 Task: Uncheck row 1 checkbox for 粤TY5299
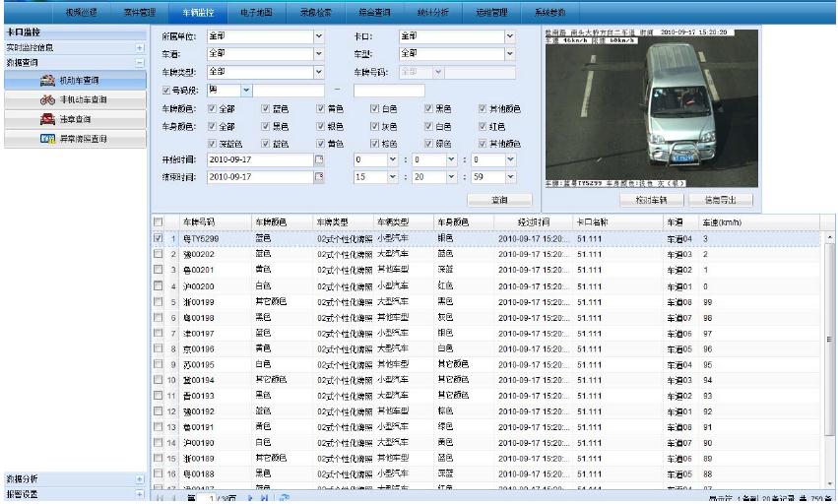(159, 238)
